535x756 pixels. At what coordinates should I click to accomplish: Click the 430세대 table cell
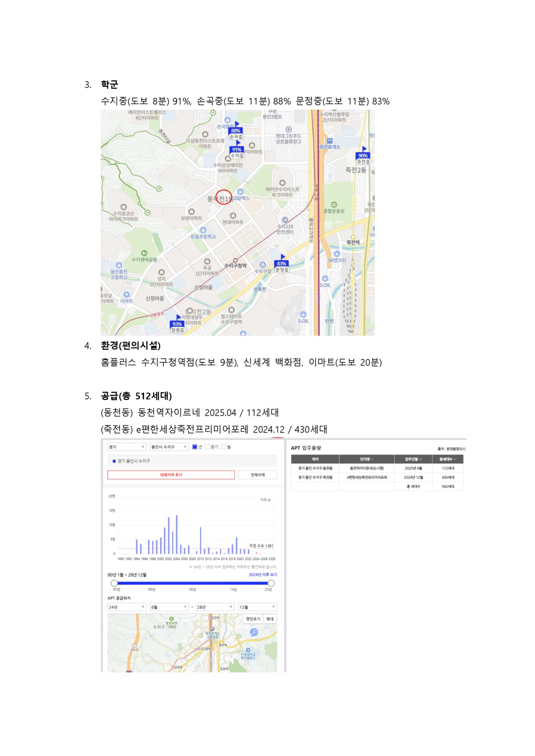[x=448, y=477]
